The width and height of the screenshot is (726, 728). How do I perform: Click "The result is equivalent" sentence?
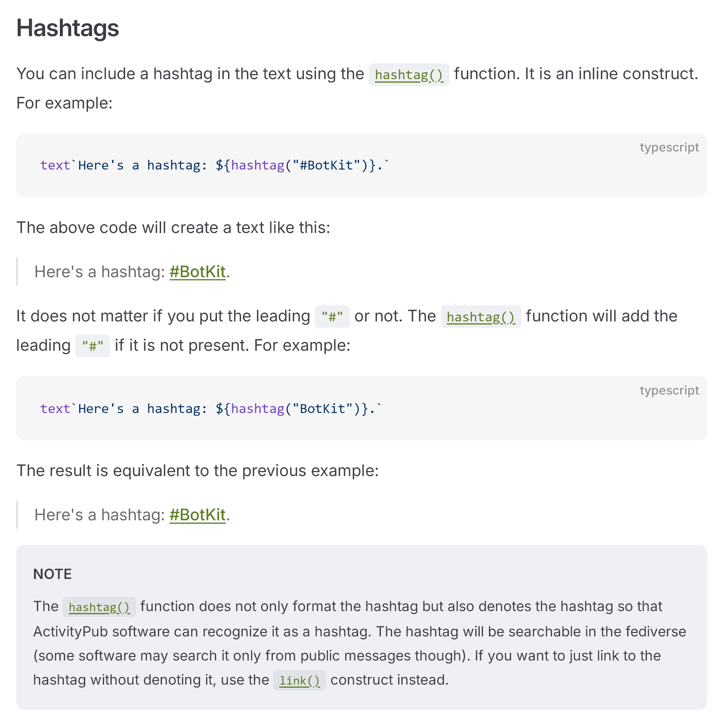click(x=197, y=471)
